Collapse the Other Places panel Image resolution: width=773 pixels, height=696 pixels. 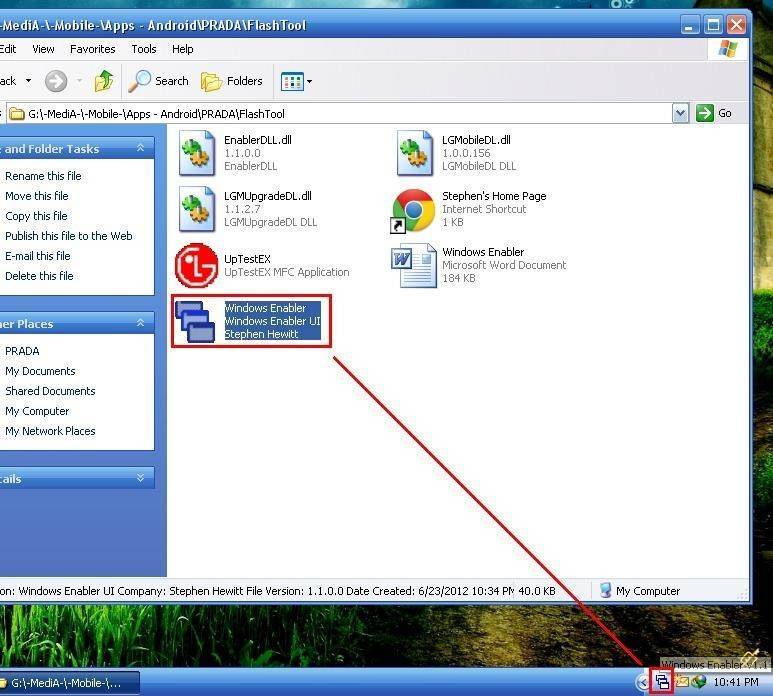(x=141, y=323)
